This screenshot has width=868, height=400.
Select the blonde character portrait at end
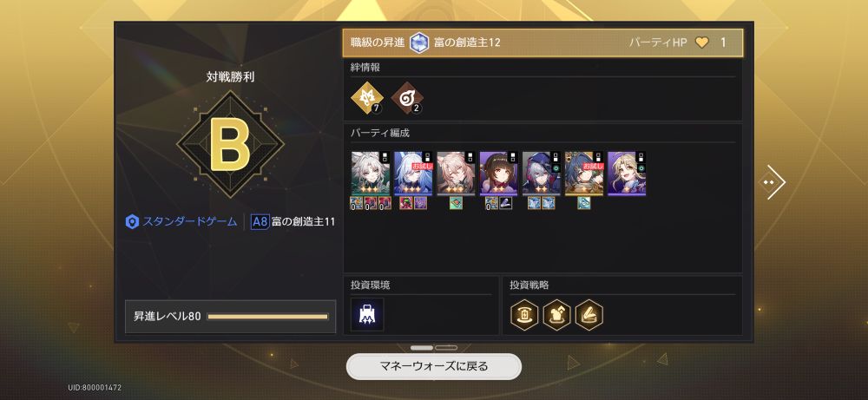point(627,174)
